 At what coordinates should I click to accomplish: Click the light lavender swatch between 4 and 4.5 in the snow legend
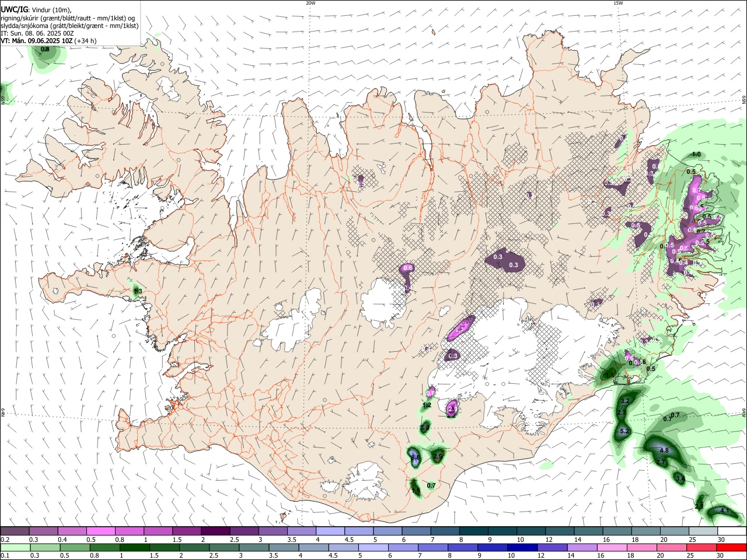tap(330, 531)
